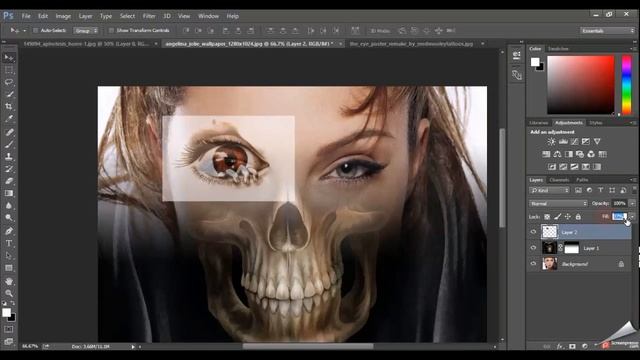Viewport: 640px width, 360px height.
Task: Switch to the Swatches tab
Action: tap(558, 49)
